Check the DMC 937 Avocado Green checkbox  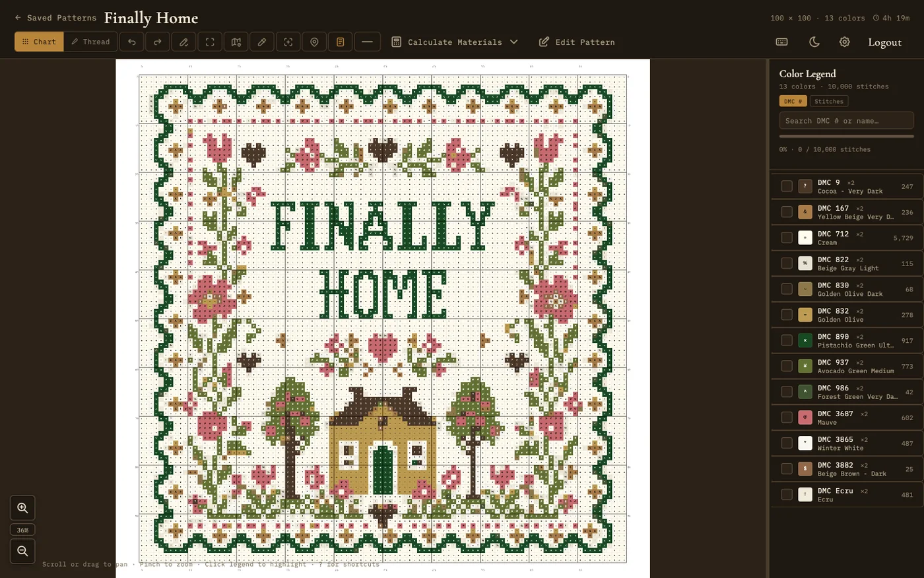click(x=787, y=366)
